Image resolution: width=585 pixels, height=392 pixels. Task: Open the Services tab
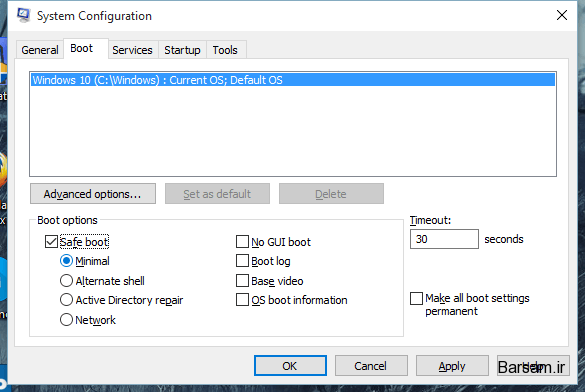132,50
